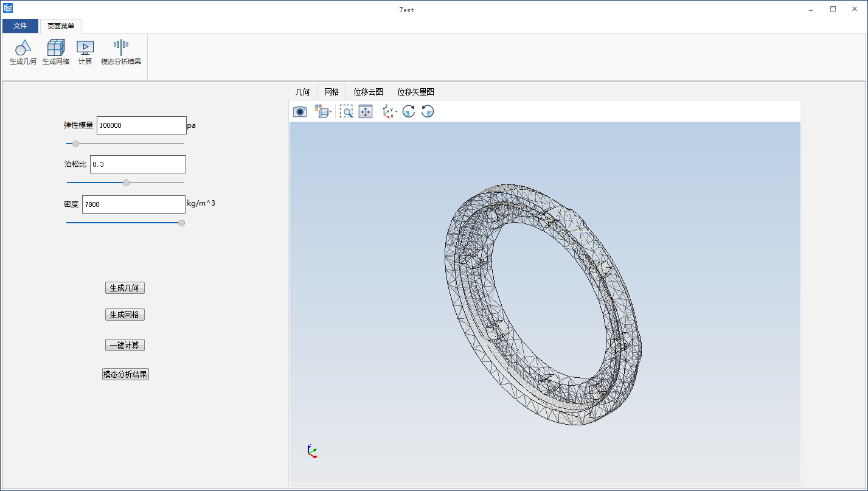Open the 文件 menu tab
Viewport: 868px width, 491px height.
coord(20,26)
